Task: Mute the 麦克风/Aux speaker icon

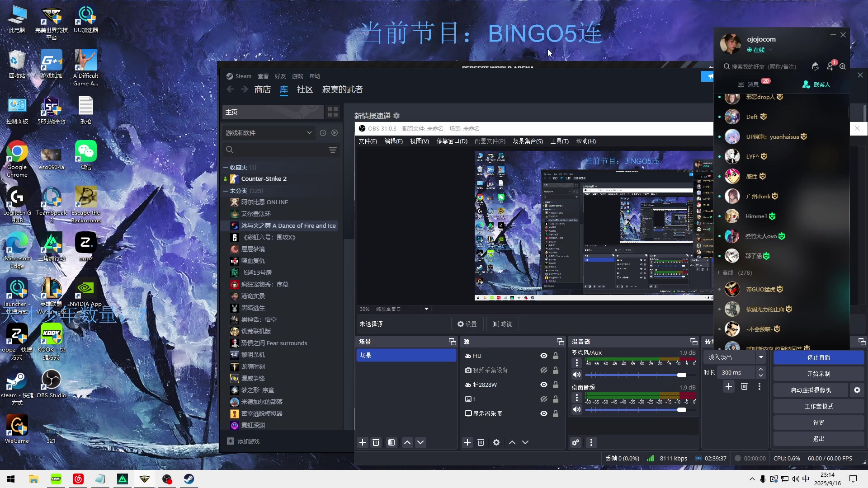Action: click(576, 375)
